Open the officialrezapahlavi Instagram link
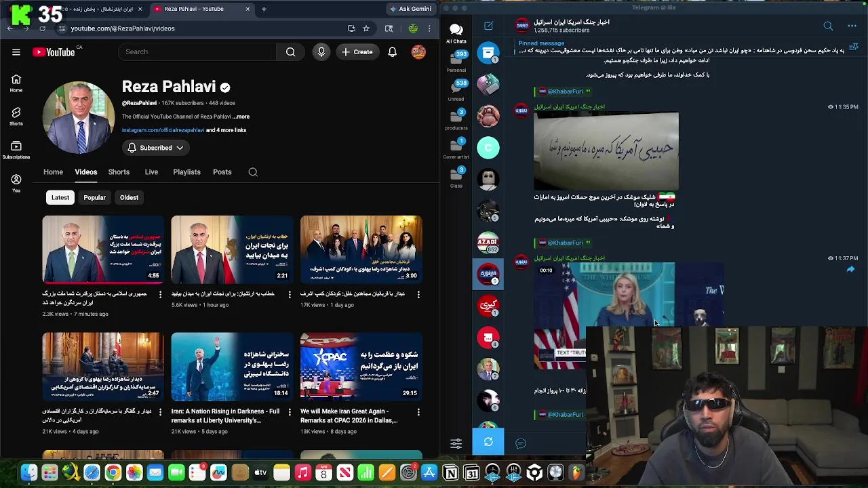The image size is (868, 488). [163, 130]
